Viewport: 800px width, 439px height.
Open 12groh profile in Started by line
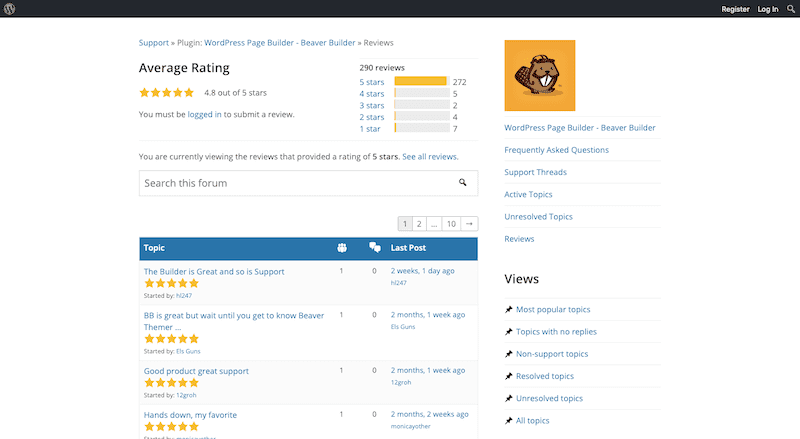tap(186, 395)
